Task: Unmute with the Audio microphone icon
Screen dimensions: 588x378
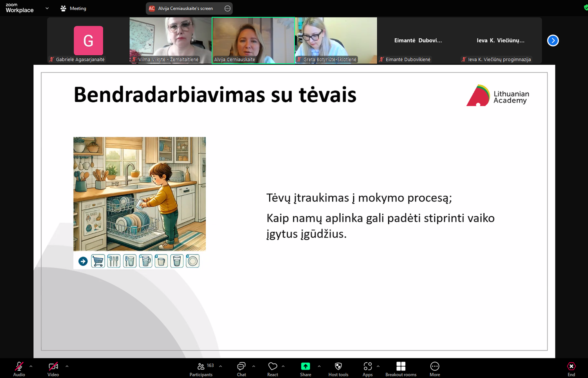Action: click(x=19, y=366)
